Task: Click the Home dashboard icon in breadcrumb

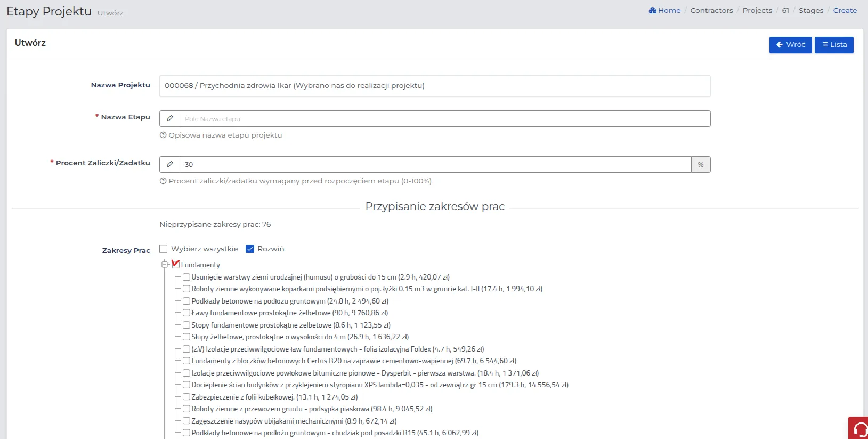Action: [x=652, y=11]
